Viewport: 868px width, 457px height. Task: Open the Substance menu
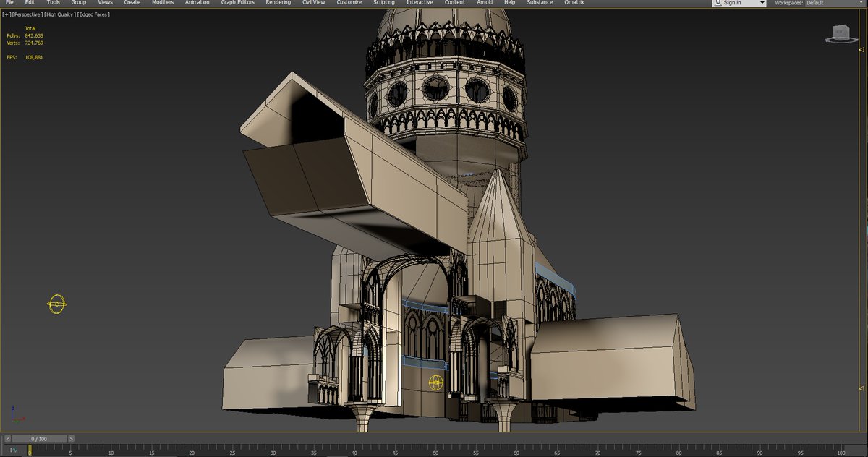point(539,2)
